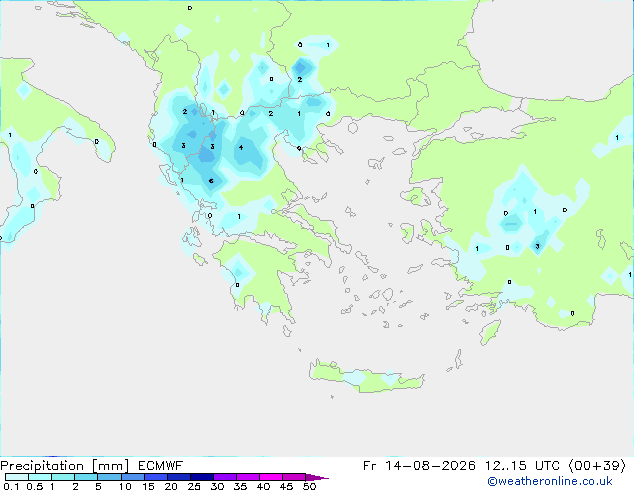Select the lightest 0.1–0.5 mm legend swatch
This screenshot has width=634, height=490.
coord(17,477)
